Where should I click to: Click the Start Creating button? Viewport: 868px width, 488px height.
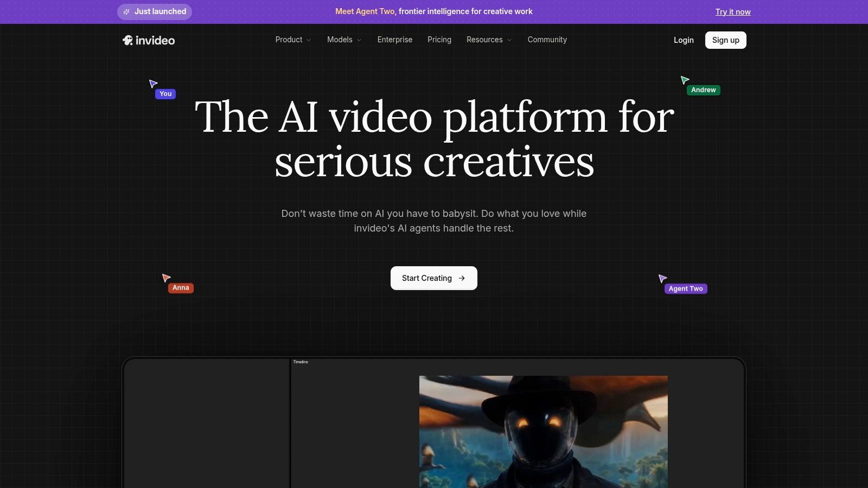tap(434, 278)
